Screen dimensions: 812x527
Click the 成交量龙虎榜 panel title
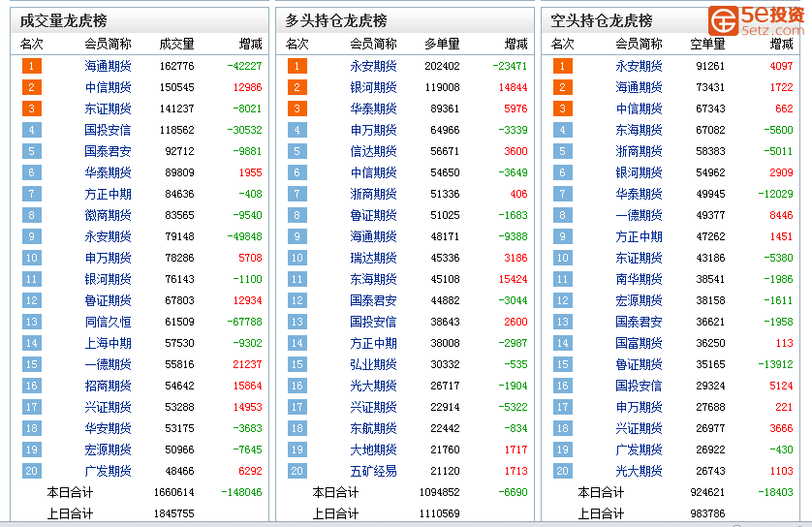tap(64, 20)
